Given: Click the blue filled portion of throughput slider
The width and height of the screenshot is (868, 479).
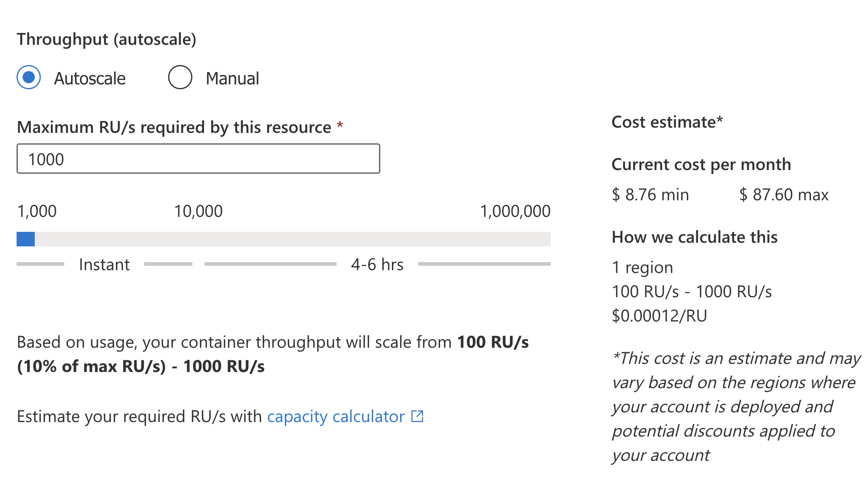Looking at the screenshot, I should point(25,239).
